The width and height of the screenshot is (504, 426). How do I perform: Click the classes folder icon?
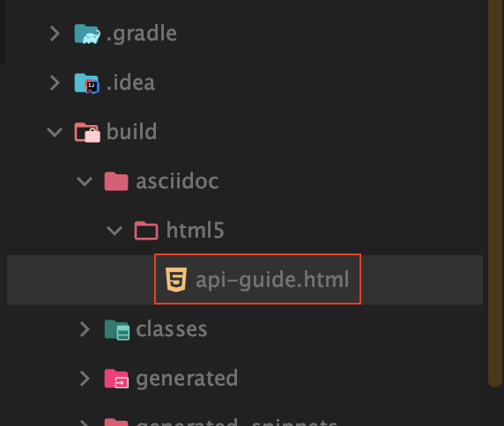pos(117,330)
